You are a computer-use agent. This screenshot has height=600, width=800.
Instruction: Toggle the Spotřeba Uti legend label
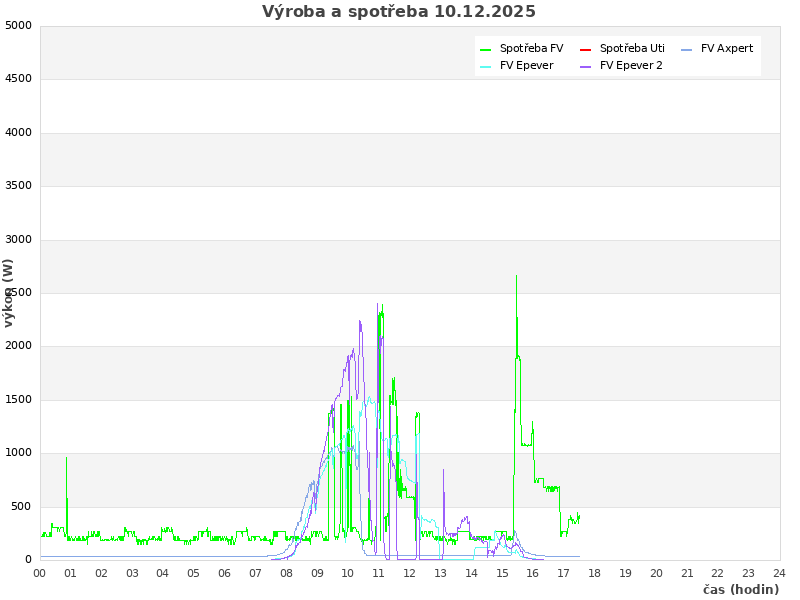632,48
